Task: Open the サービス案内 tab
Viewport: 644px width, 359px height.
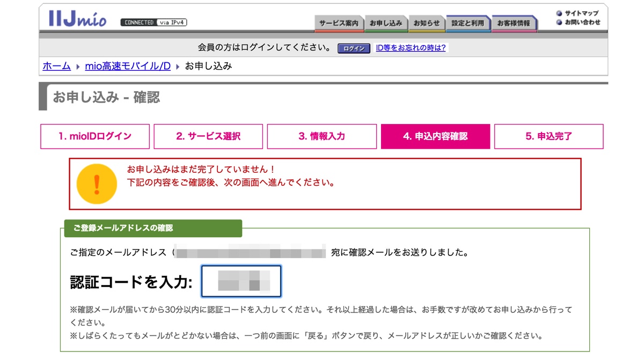Action: tap(339, 24)
